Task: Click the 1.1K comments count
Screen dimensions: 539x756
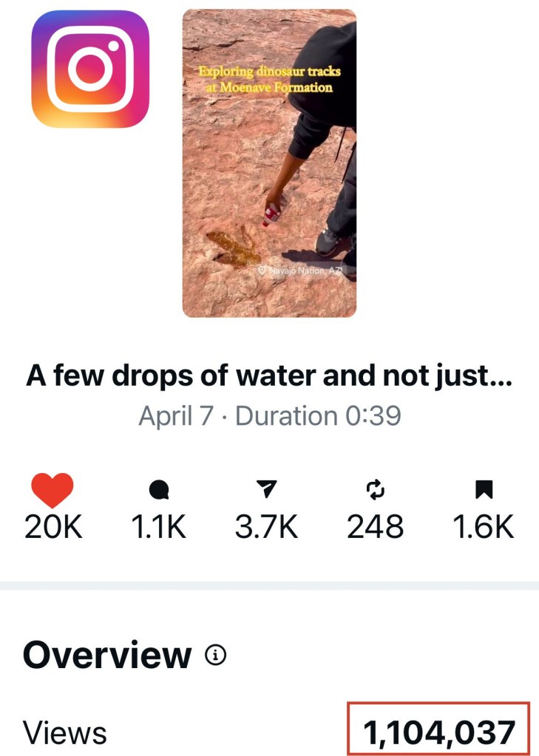Action: [x=159, y=526]
